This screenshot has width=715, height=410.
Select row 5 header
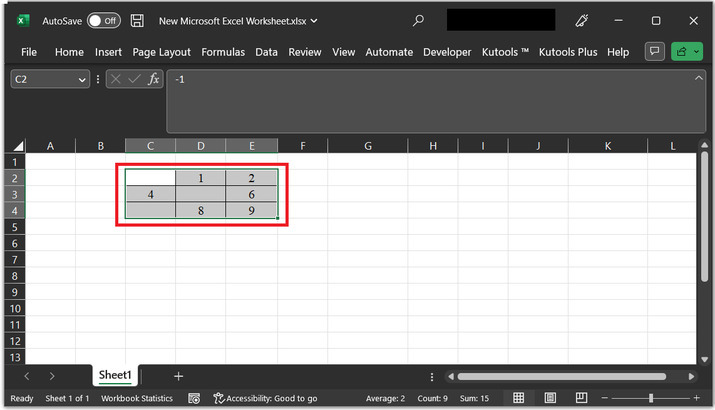[15, 227]
